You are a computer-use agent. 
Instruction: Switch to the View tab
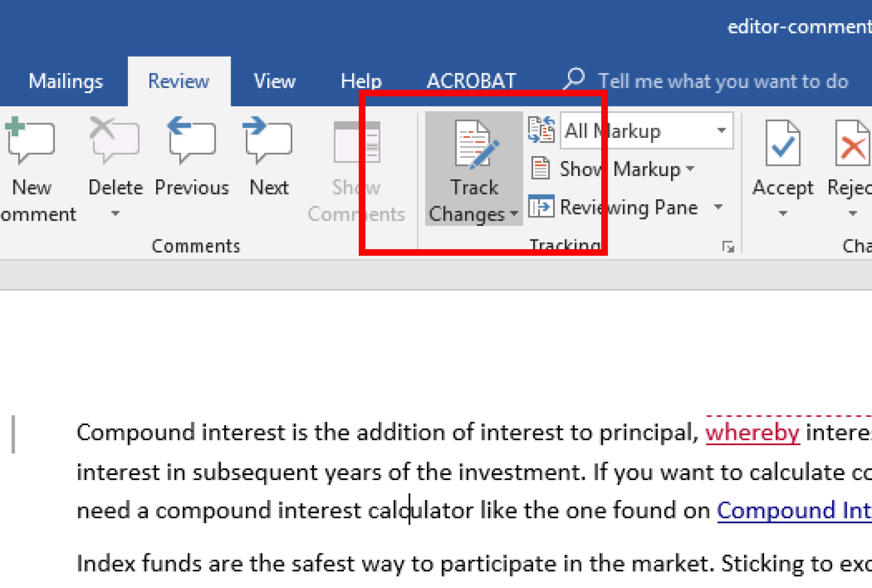tap(275, 81)
